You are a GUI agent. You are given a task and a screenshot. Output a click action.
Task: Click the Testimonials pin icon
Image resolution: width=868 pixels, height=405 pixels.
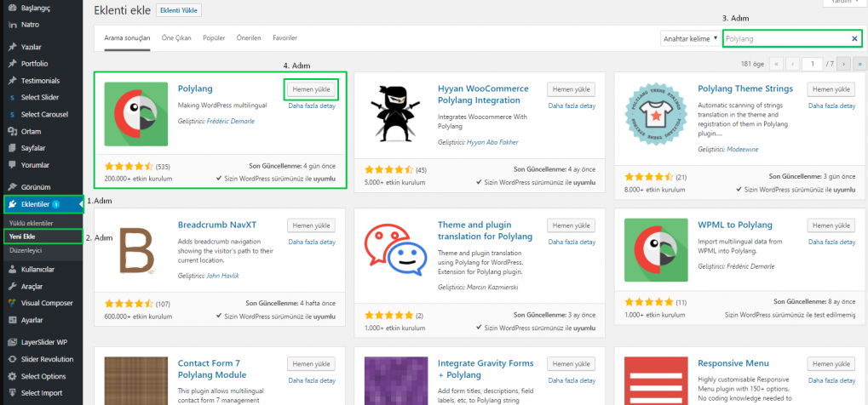pos(12,81)
